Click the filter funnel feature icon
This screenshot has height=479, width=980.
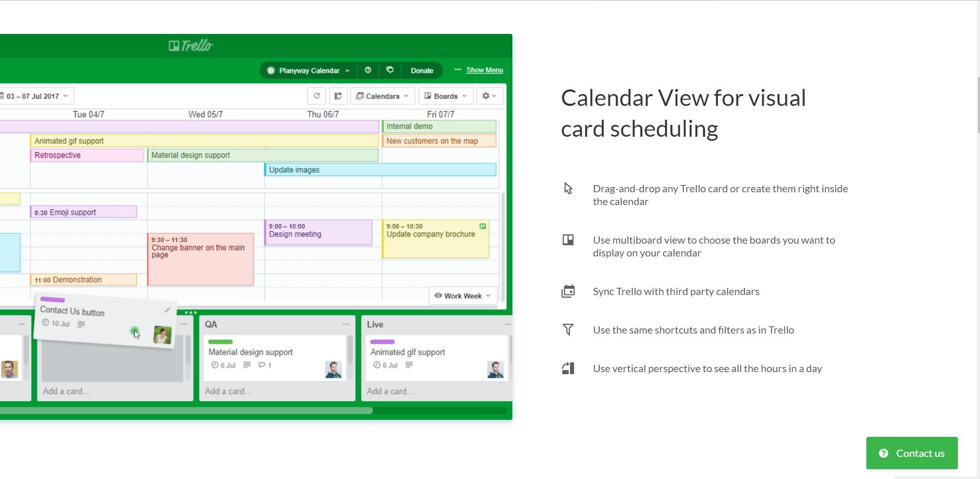click(x=568, y=329)
